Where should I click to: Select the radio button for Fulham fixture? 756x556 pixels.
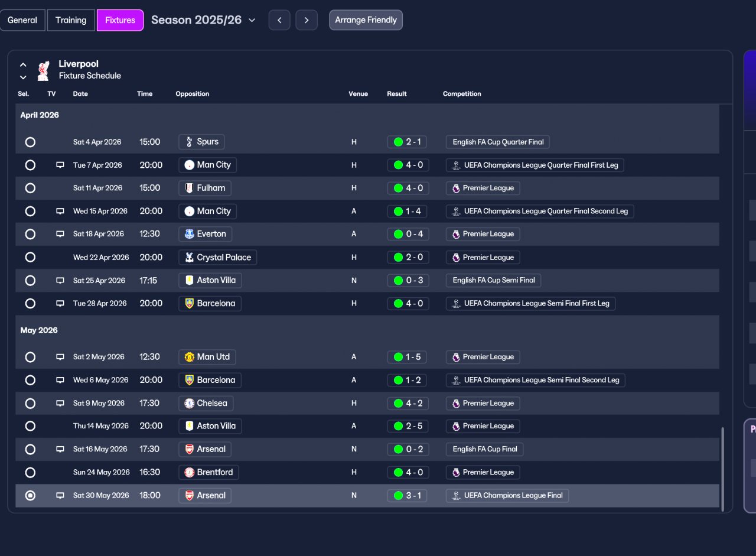[30, 188]
